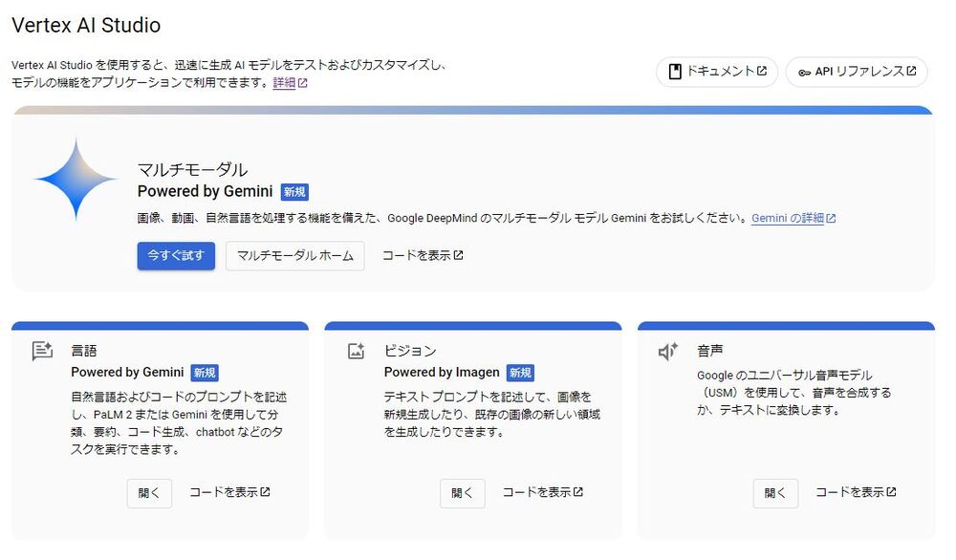Click the Gemini star logo in the banner

point(76,182)
